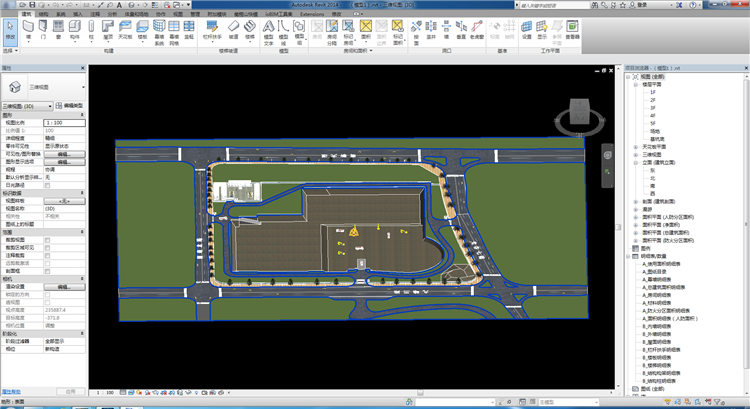Screen dimensions: 750x409
Task: Switch to the 结构 ribbon tab
Action: tap(43, 14)
